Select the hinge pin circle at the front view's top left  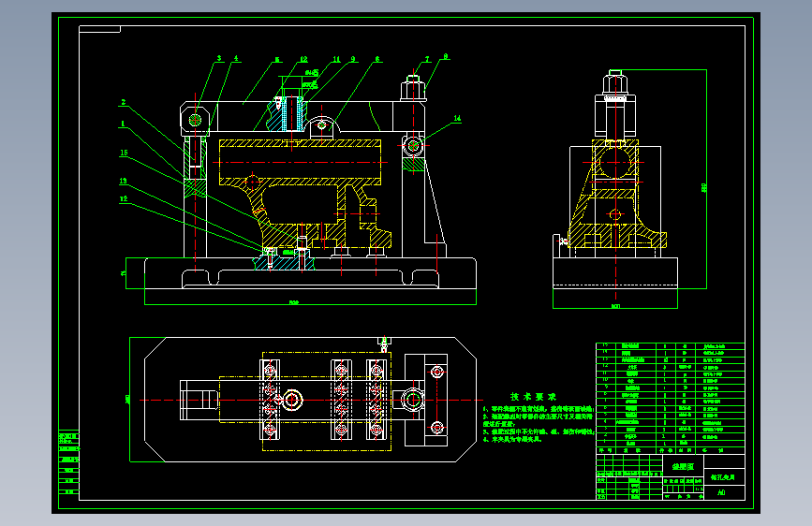coord(195,120)
